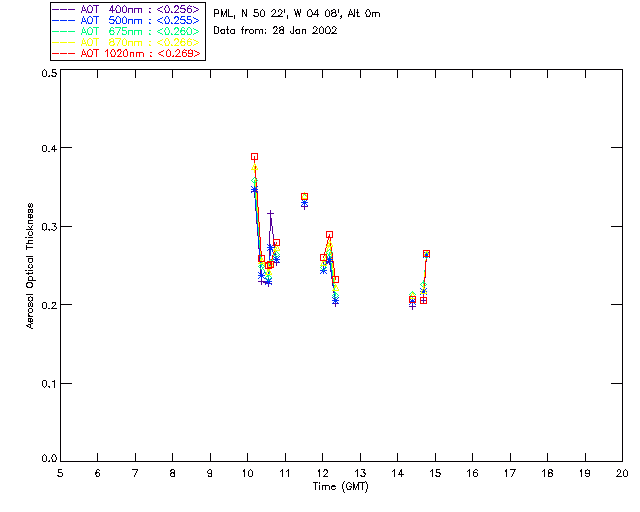The image size is (640, 512).
Task: Click the AOT 1020nm legend entry
Action: 126,53
